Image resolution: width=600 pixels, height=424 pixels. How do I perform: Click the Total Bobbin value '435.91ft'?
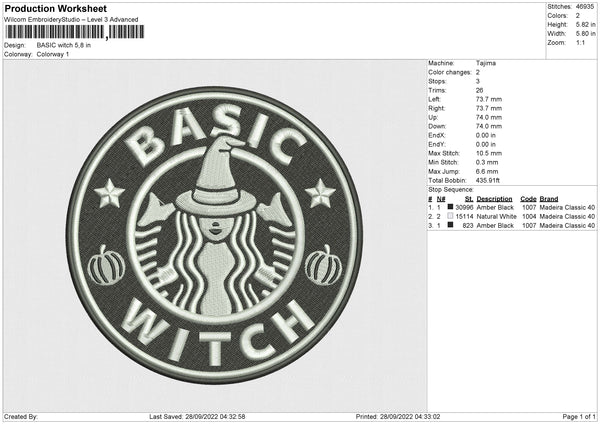click(x=488, y=181)
